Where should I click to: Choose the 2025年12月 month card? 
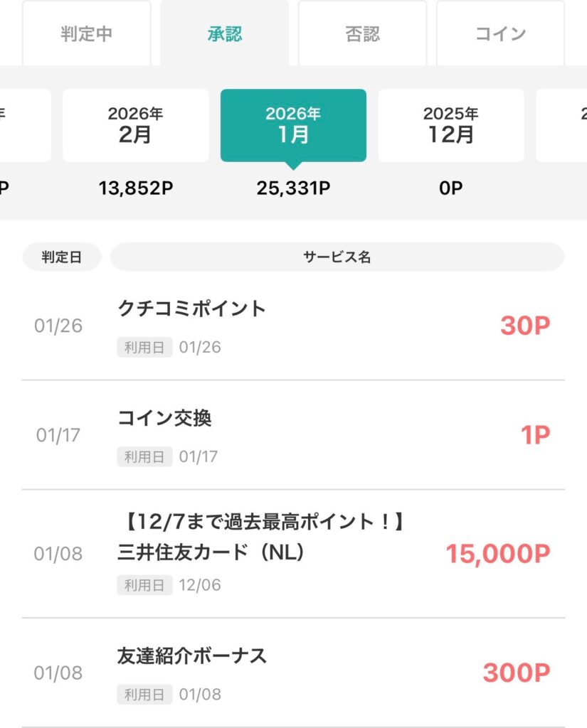point(450,125)
